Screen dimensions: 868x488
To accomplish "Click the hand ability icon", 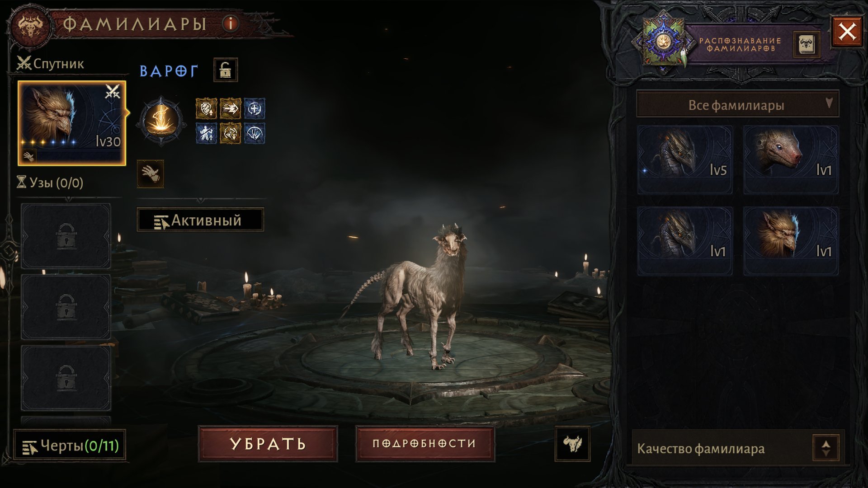I will [150, 174].
